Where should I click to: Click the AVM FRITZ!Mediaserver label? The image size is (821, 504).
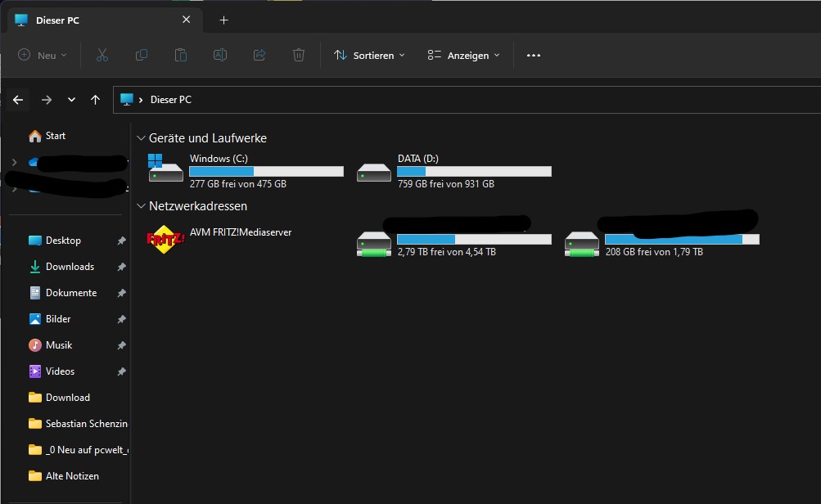pyautogui.click(x=241, y=232)
